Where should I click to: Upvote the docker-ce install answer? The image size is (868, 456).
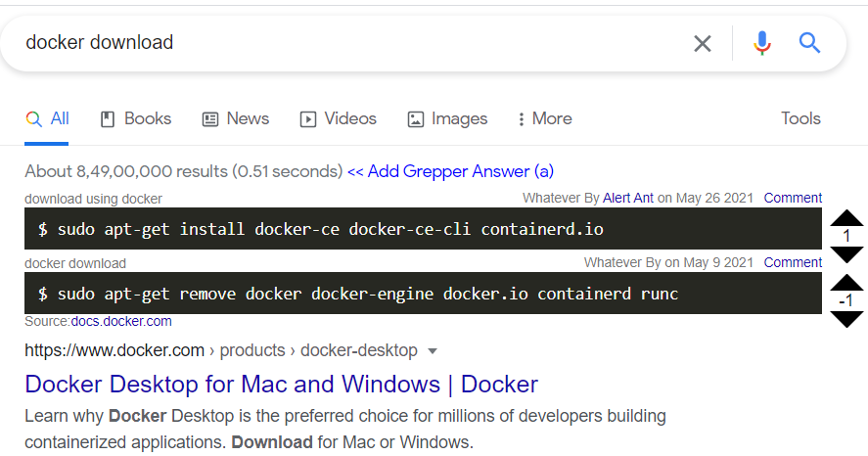click(846, 218)
